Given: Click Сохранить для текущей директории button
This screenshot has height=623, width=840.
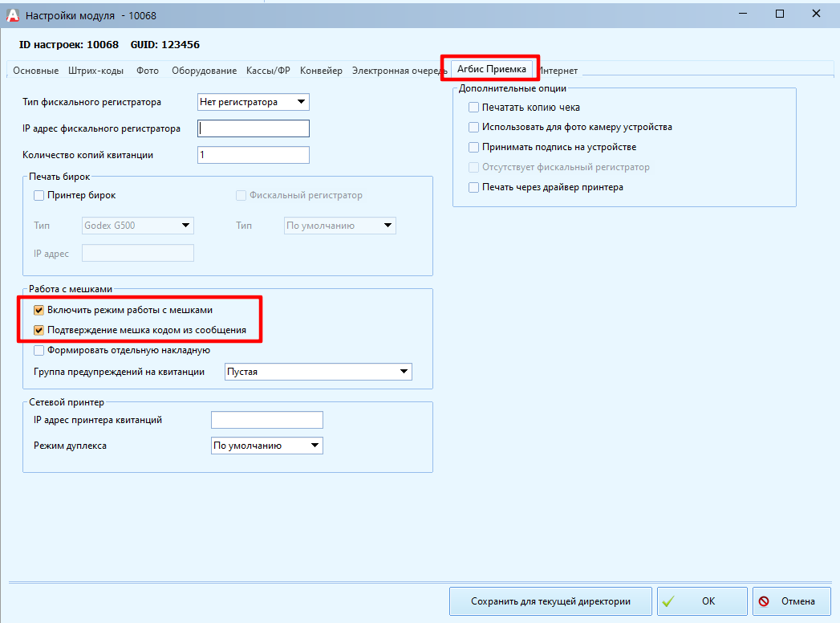Looking at the screenshot, I should tap(550, 601).
